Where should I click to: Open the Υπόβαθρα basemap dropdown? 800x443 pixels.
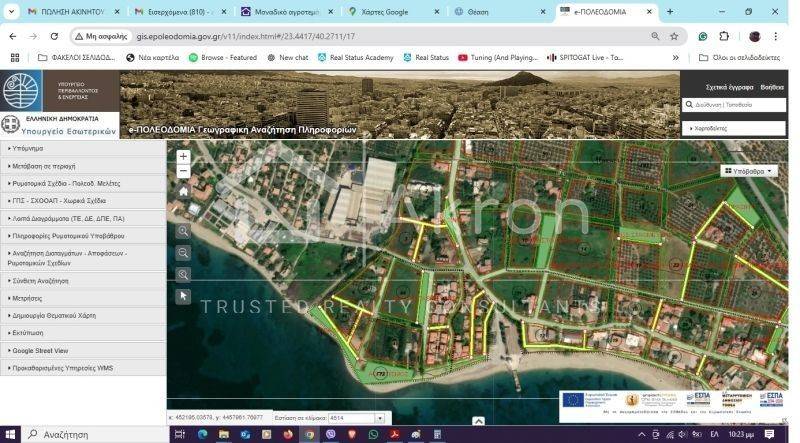749,171
